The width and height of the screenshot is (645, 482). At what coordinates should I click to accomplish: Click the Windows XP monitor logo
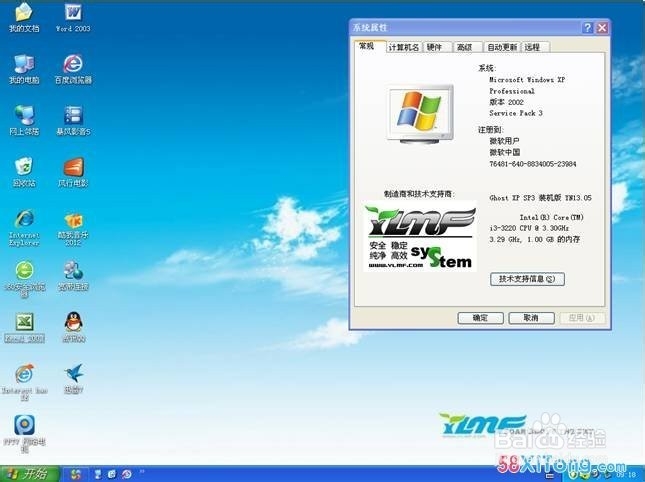420,114
